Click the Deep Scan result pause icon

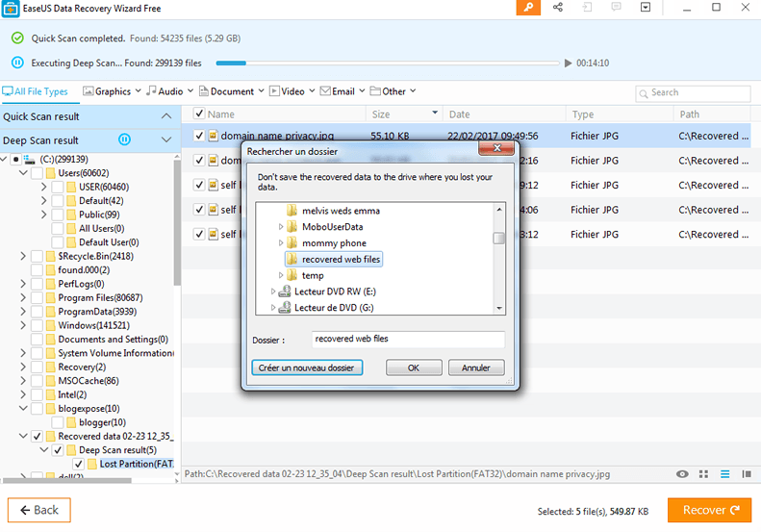point(124,139)
